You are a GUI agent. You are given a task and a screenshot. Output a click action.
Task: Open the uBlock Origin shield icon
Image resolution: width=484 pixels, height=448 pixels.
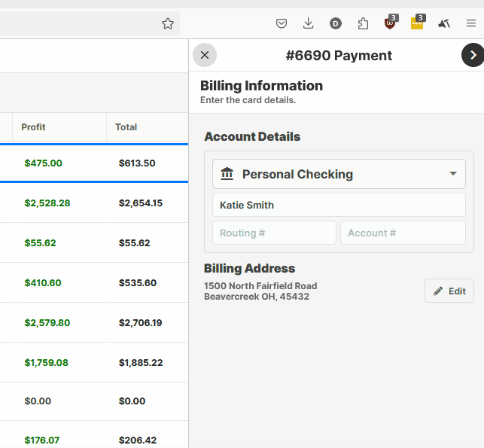click(391, 23)
